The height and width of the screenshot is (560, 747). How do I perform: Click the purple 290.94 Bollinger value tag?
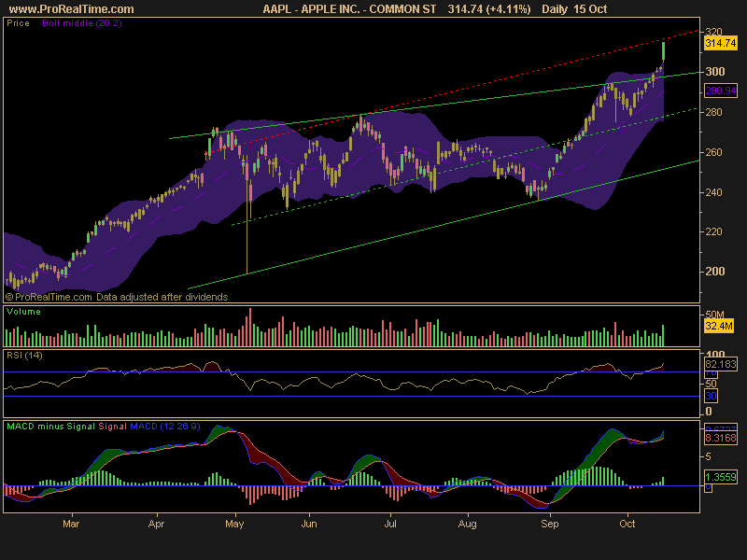721,91
